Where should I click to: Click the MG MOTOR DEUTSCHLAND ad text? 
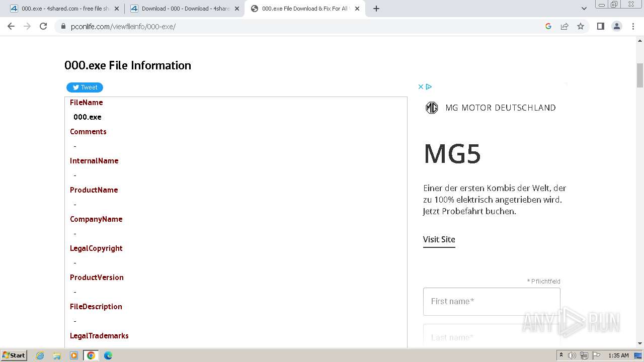[501, 108]
